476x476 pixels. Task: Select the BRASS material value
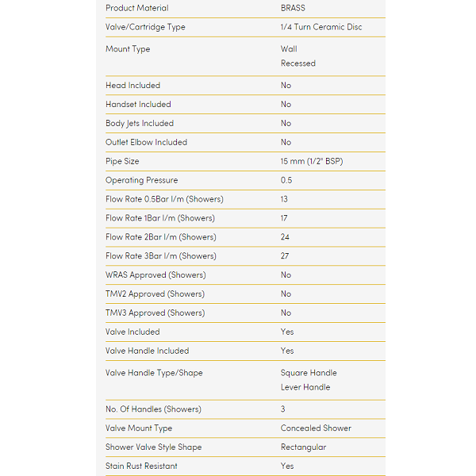pos(293,8)
